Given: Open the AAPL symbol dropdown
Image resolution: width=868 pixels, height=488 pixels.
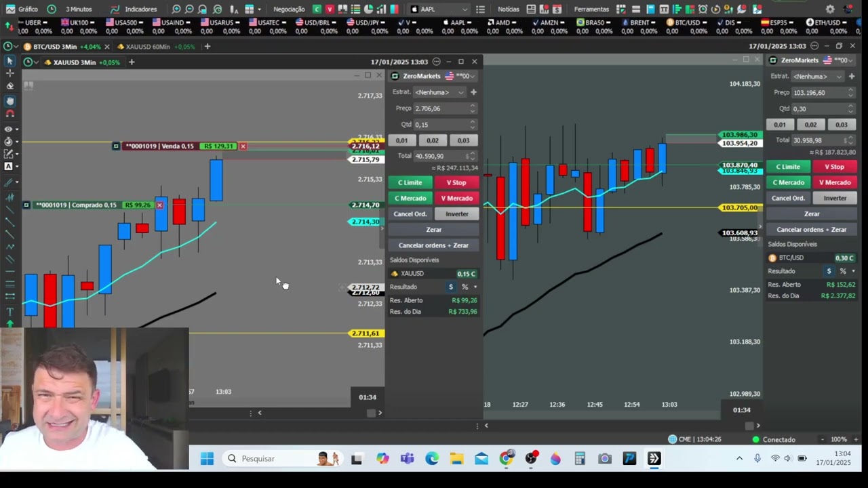Looking at the screenshot, I should (x=439, y=9).
